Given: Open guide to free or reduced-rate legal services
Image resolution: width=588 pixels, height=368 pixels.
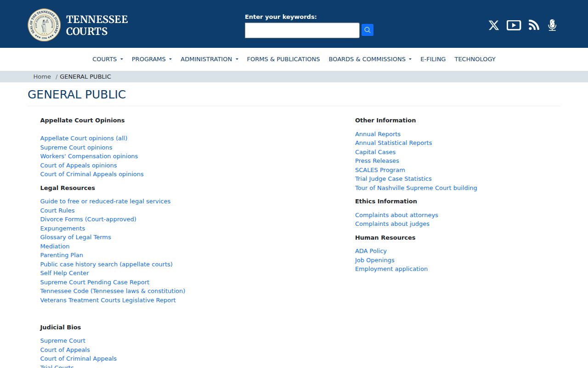Looking at the screenshot, I should click(x=105, y=201).
